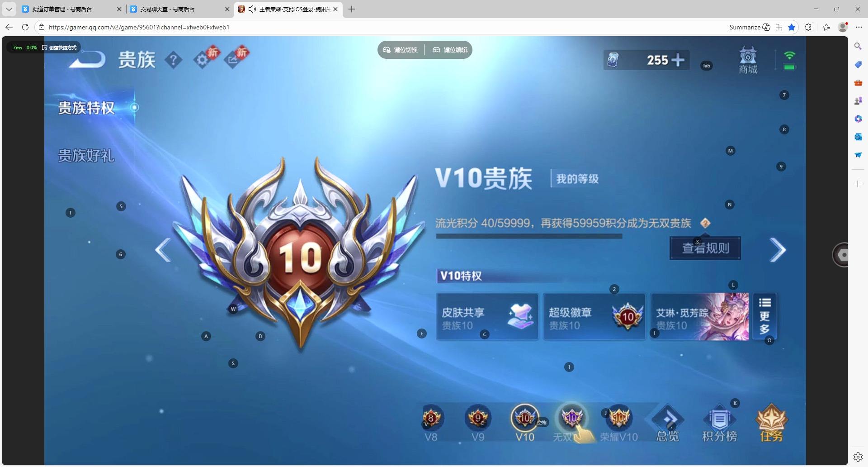Close the 渠道订单管理 tab
The width and height of the screenshot is (868, 467).
(119, 9)
